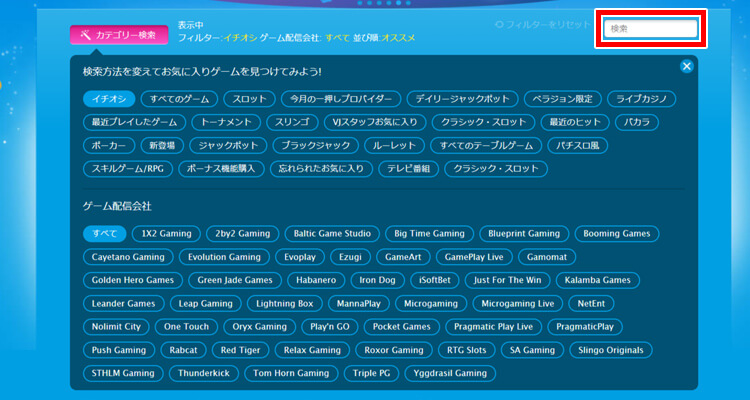Screen dimensions: 750x400
Task: Filter by スロット category
Action: 249,99
